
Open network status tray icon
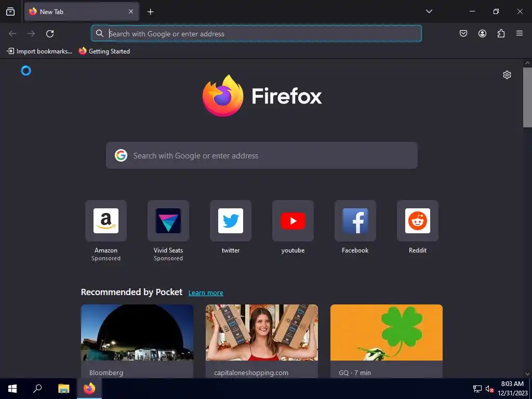point(477,389)
